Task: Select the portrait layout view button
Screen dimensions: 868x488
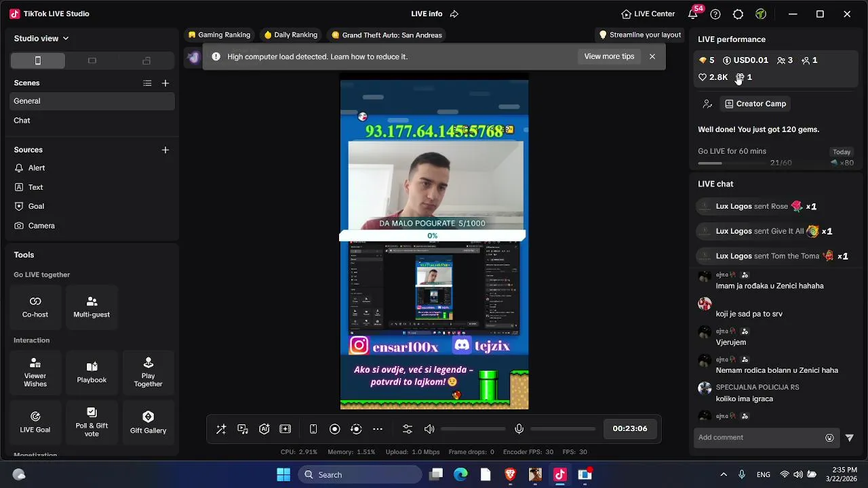Action: 38,61
